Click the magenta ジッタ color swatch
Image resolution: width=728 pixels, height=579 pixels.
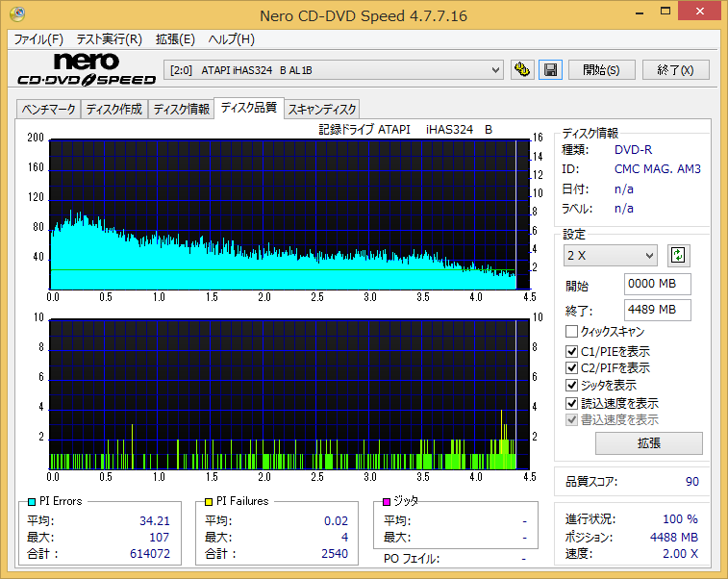[387, 502]
